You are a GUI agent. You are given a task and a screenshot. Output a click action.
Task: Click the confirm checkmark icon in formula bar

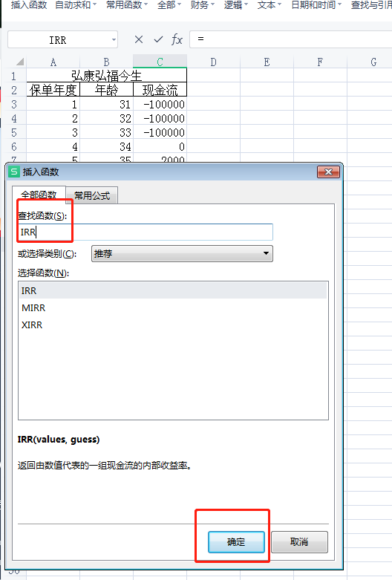pyautogui.click(x=158, y=39)
